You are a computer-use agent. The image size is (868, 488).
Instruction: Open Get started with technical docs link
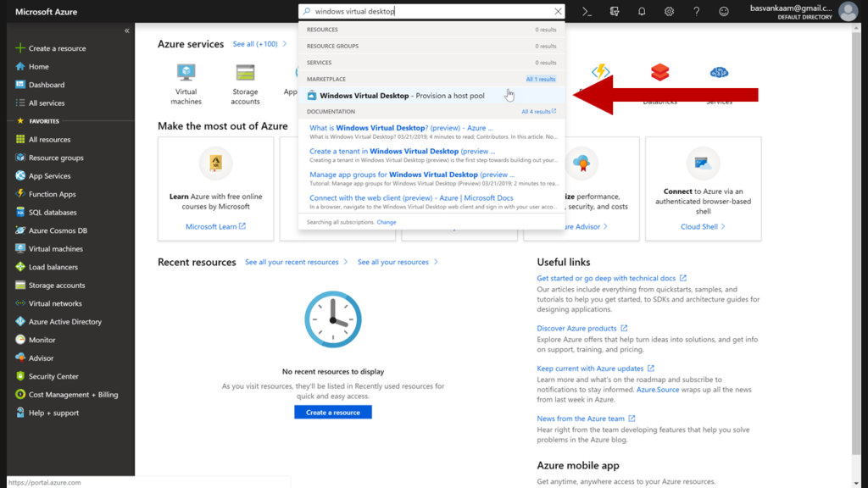(x=611, y=278)
